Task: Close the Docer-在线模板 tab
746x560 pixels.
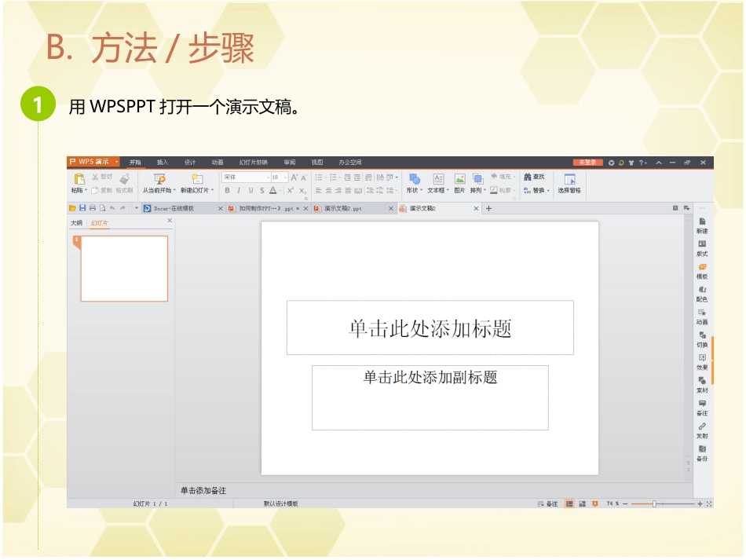Action: pyautogui.click(x=221, y=208)
